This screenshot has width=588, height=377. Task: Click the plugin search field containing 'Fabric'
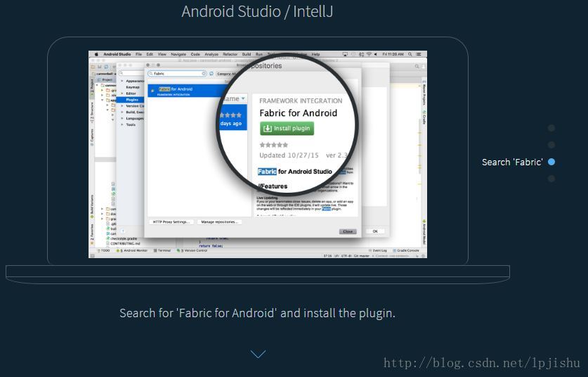tap(177, 74)
